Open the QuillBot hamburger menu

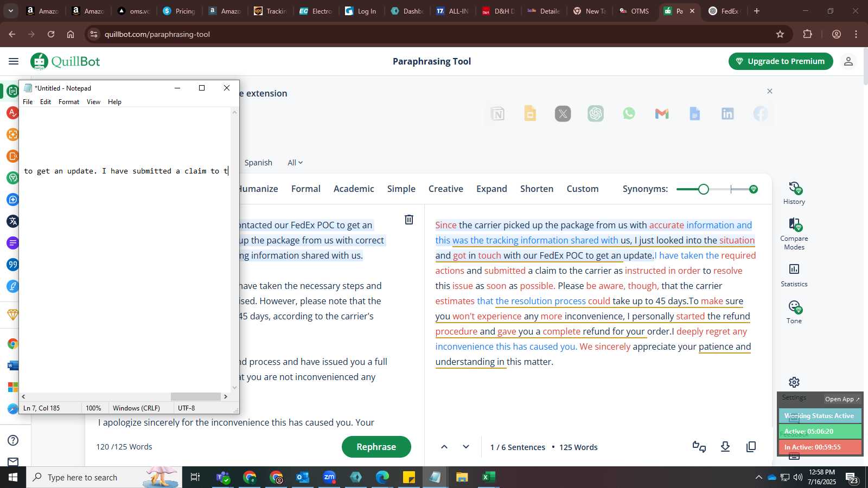[14, 61]
